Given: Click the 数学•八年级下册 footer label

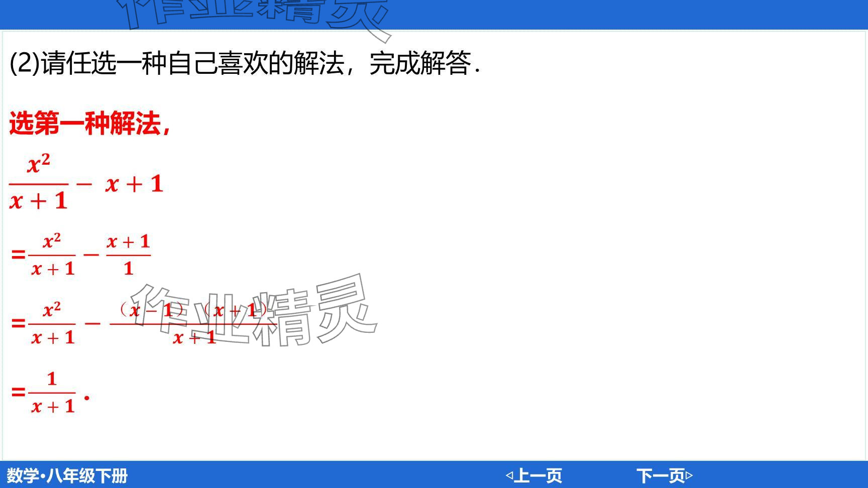Looking at the screenshot, I should (x=67, y=475).
